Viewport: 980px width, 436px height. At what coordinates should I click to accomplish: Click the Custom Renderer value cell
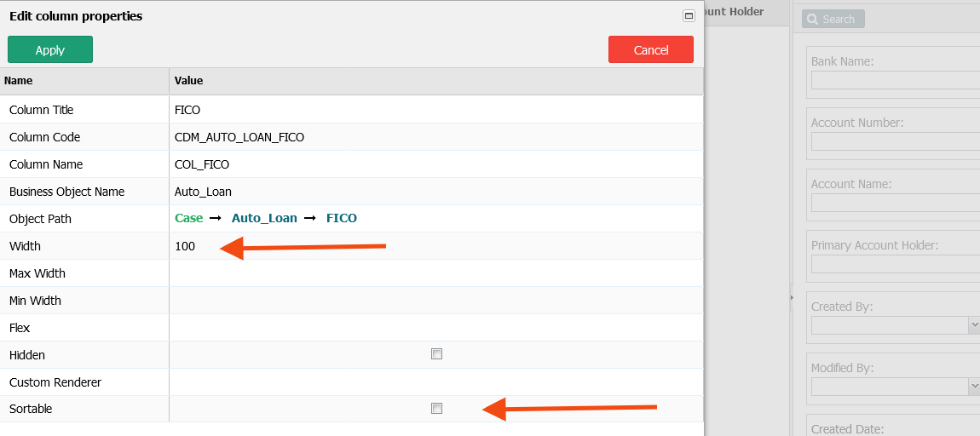click(x=436, y=381)
